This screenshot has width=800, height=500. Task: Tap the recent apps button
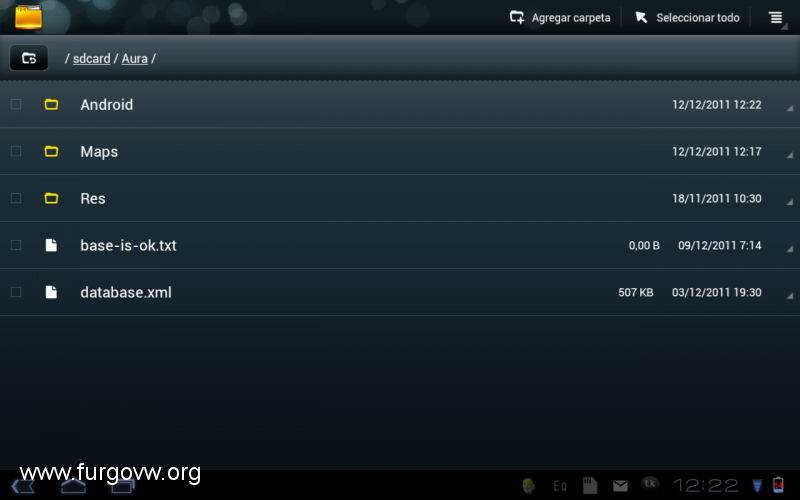pos(123,486)
